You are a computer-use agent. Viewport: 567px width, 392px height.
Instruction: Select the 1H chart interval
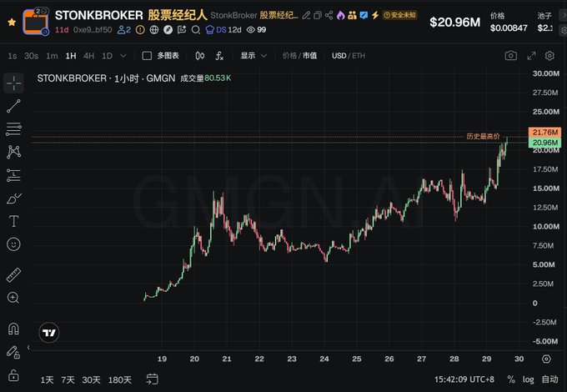pyautogui.click(x=71, y=56)
